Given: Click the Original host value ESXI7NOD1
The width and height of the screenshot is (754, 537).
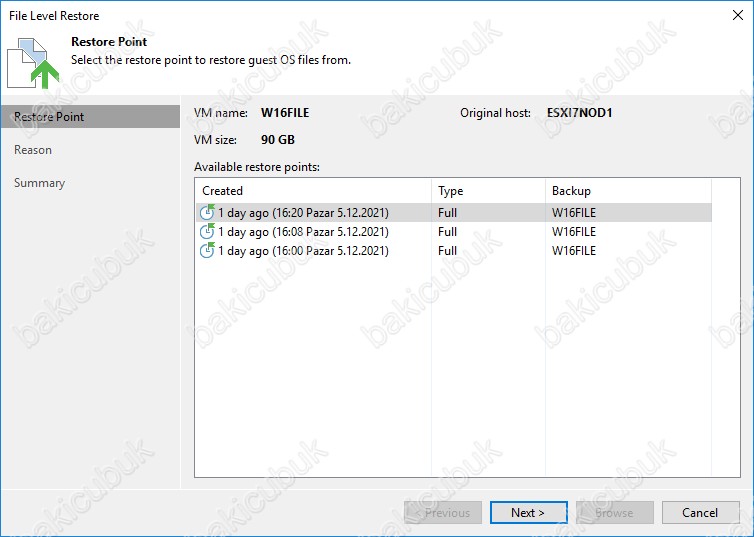Looking at the screenshot, I should 579,113.
